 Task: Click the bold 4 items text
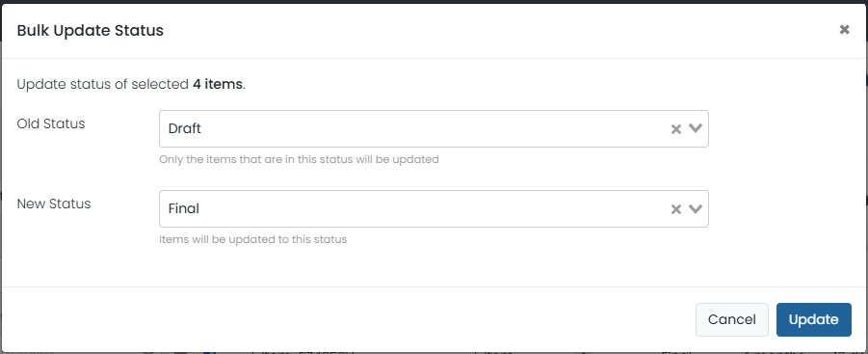coord(218,84)
